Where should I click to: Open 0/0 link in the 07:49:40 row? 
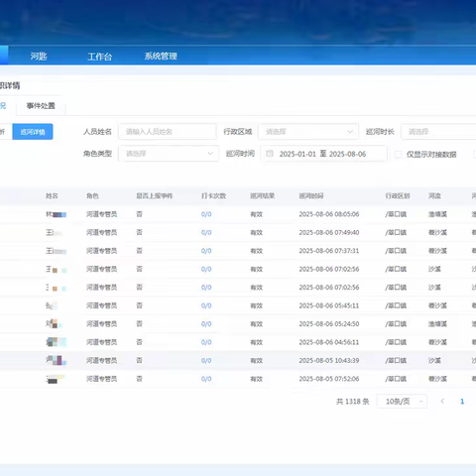tap(206, 233)
